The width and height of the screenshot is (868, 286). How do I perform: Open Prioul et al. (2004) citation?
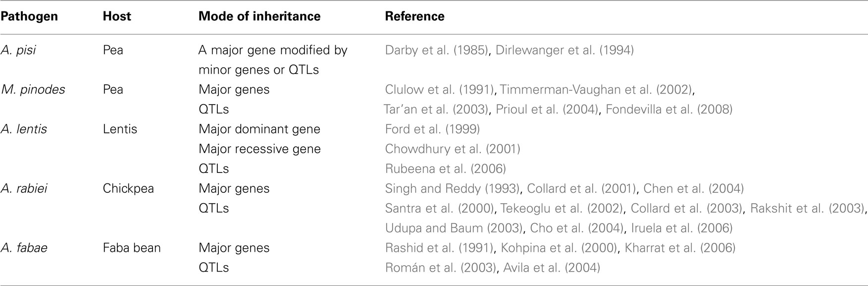tap(547, 110)
